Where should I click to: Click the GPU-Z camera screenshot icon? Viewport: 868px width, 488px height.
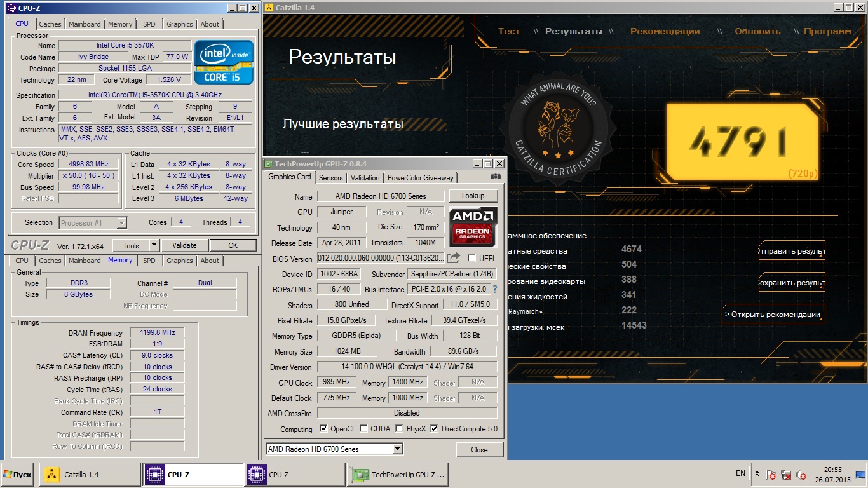tap(496, 177)
